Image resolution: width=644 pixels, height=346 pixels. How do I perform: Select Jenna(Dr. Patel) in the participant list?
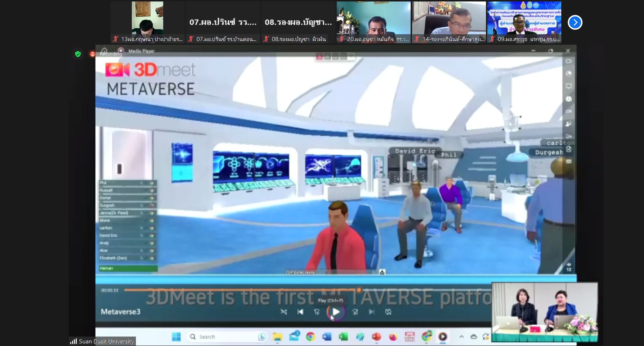click(128, 213)
